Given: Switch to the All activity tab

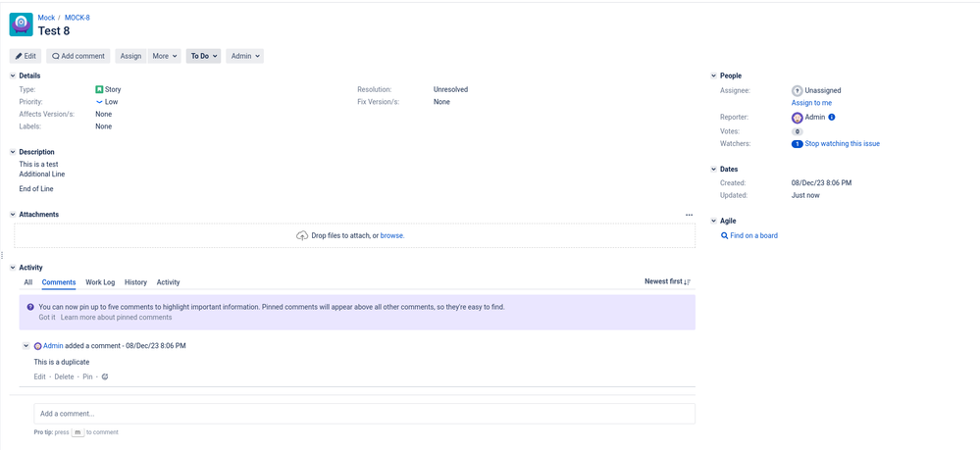Looking at the screenshot, I should point(28,282).
